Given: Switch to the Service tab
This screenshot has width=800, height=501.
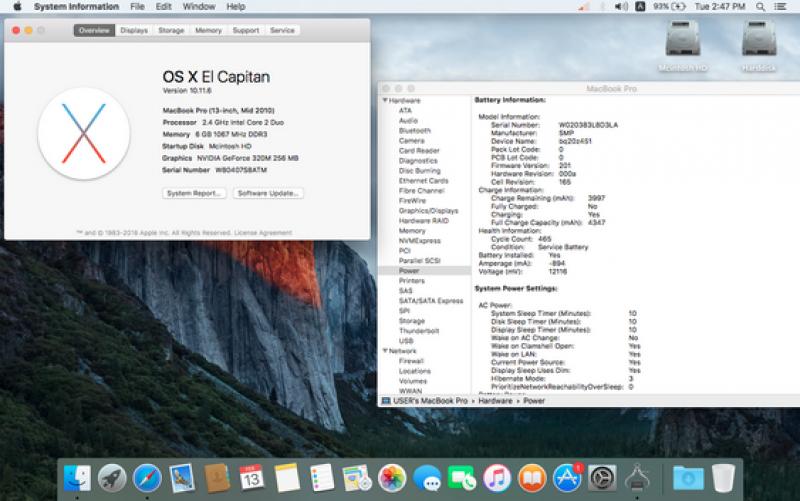Looking at the screenshot, I should pyautogui.click(x=282, y=30).
